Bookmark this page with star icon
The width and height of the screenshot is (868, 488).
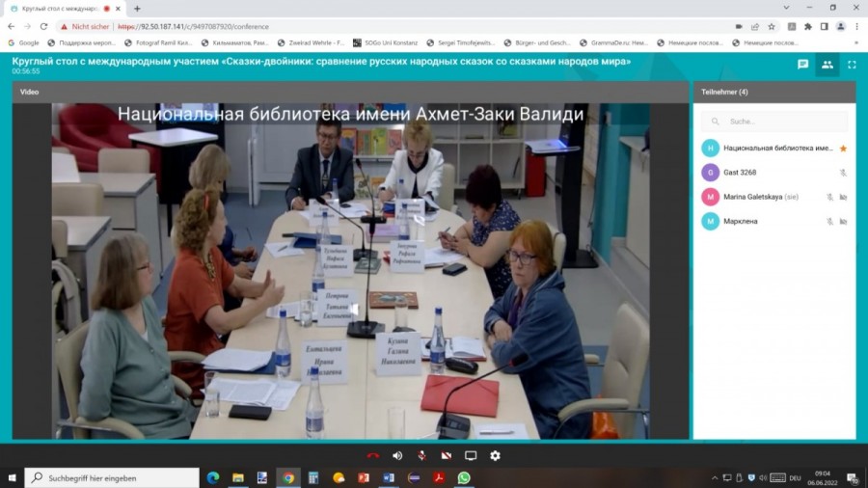[x=771, y=27]
